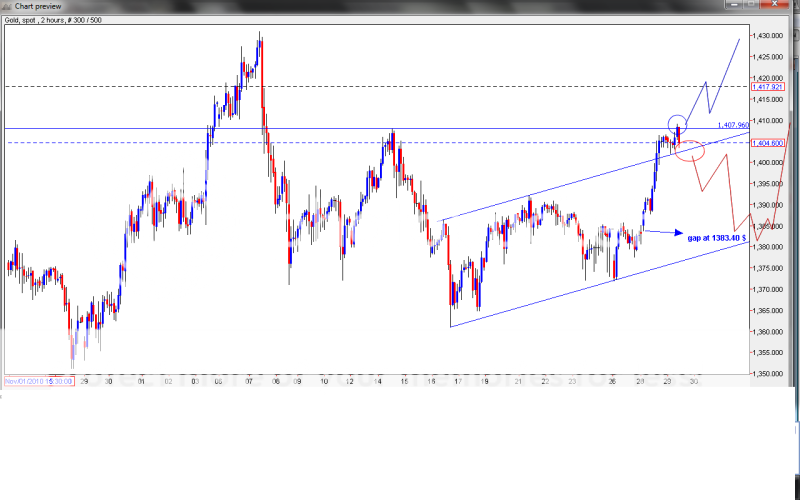Select the 'gap at 1383.40 $' annotation
The height and width of the screenshot is (500, 800).
click(717, 238)
